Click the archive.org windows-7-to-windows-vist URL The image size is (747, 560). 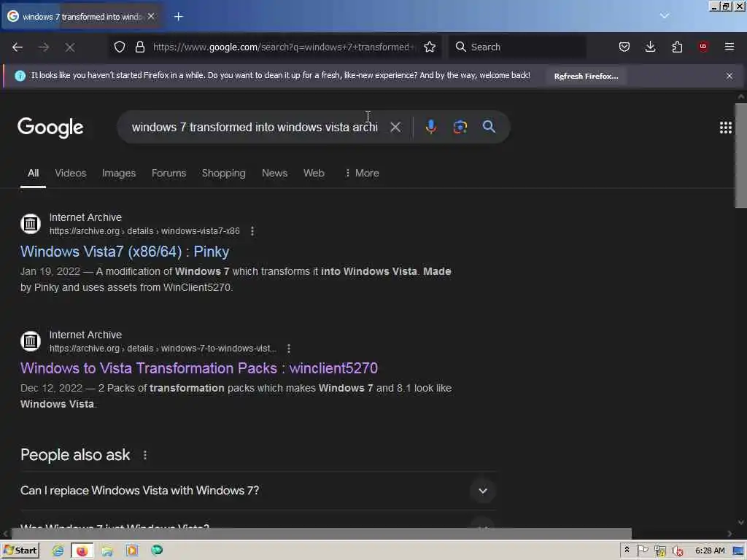163,349
